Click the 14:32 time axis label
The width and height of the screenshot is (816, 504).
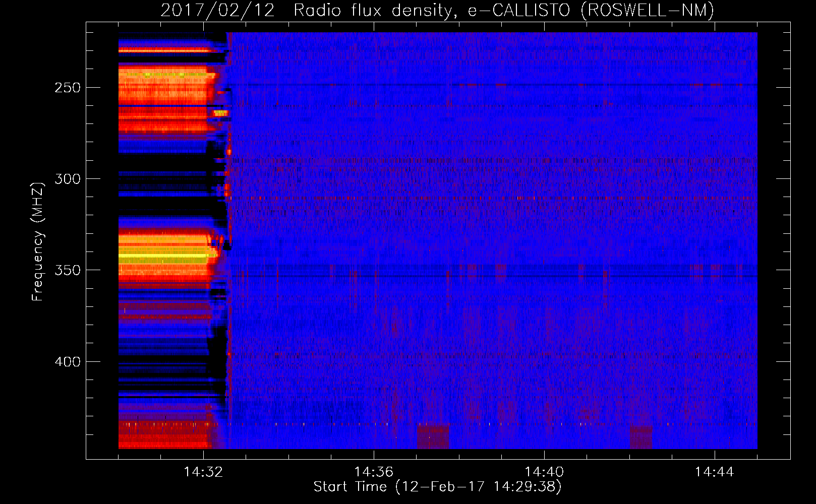pyautogui.click(x=203, y=472)
